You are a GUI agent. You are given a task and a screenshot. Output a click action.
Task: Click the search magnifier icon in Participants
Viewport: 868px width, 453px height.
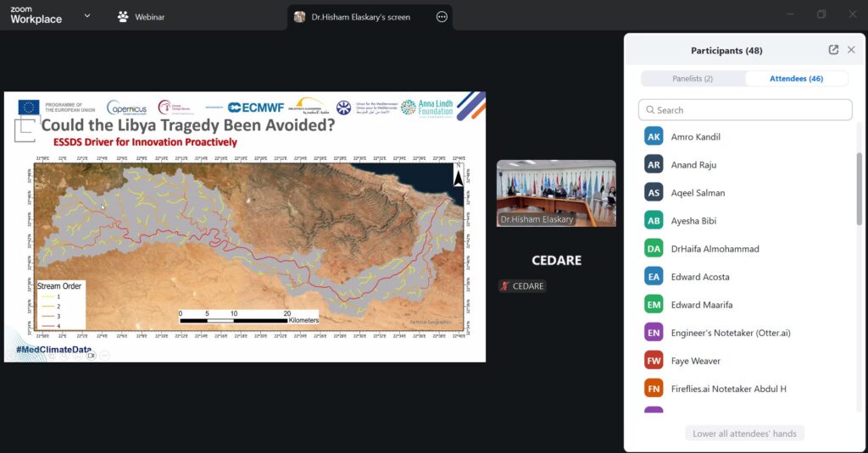650,110
